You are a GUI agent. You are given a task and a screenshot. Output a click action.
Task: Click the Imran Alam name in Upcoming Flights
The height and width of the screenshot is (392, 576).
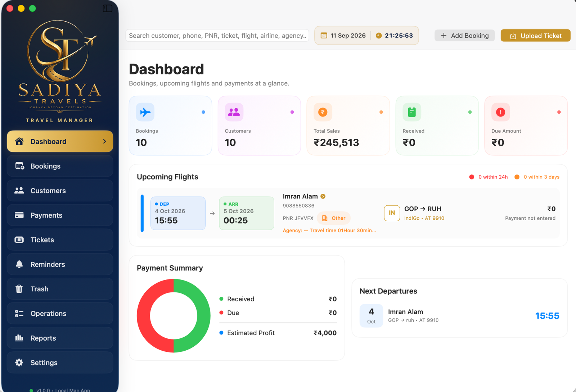coord(300,196)
